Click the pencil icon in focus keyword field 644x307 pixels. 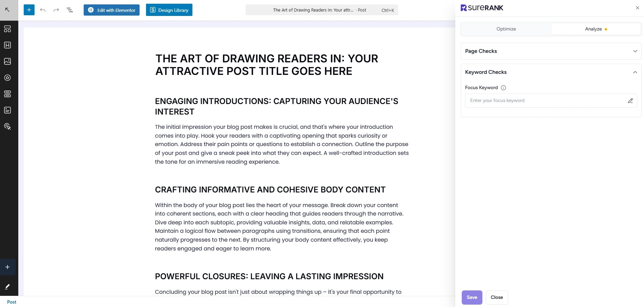tap(630, 101)
